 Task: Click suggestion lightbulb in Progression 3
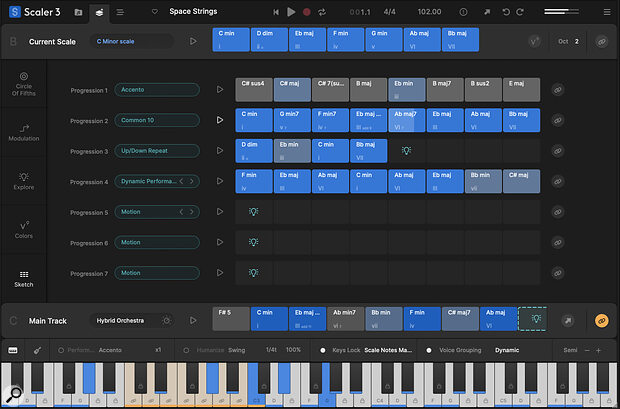tap(406, 151)
